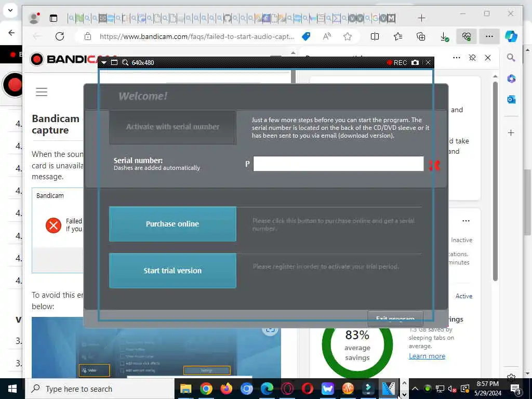532x399 pixels.
Task: Open a new tab with plus button
Action: coord(421,18)
